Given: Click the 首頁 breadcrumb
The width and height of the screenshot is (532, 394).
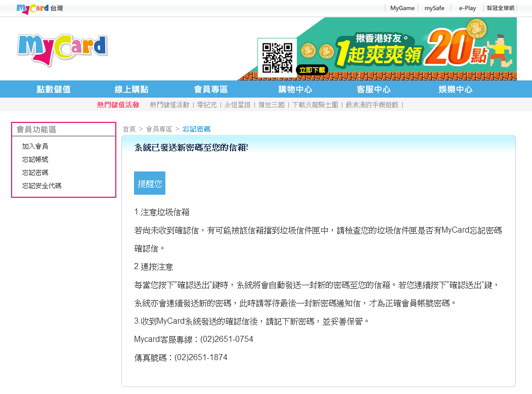Looking at the screenshot, I should [129, 129].
